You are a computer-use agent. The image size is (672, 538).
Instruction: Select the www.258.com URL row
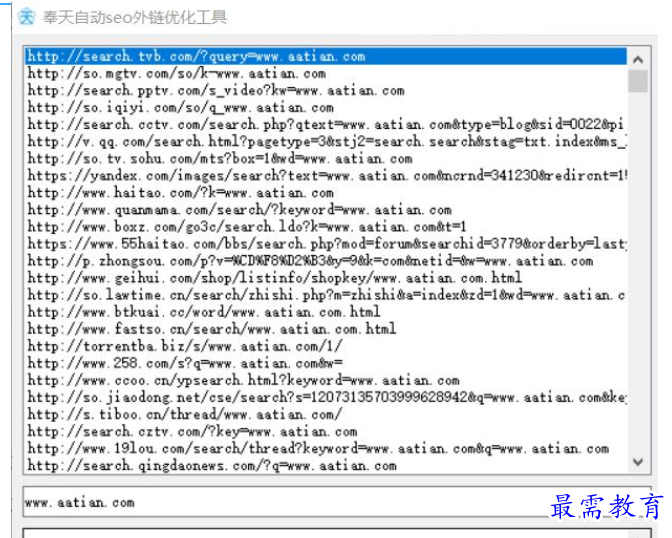click(x=326, y=363)
